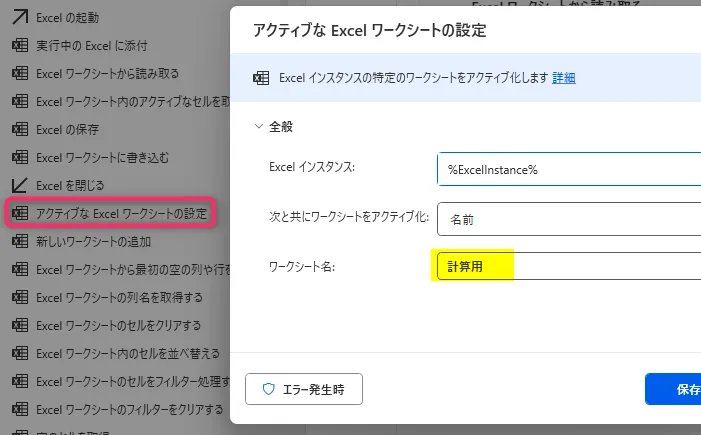Image resolution: width=701 pixels, height=435 pixels.
Task: Click the Excel インスタンス field with %ExcelInstance%
Action: click(x=568, y=169)
